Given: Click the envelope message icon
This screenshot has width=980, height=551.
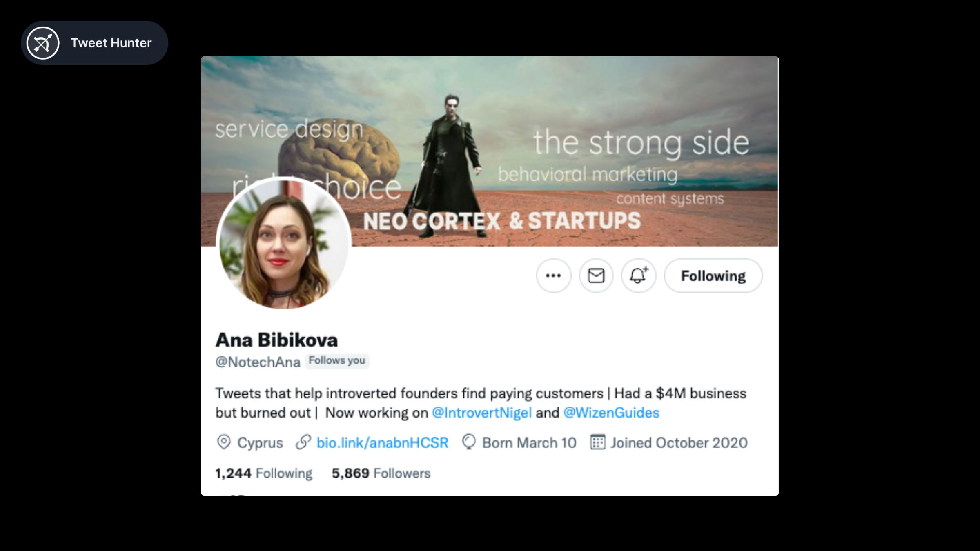Looking at the screenshot, I should 596,275.
